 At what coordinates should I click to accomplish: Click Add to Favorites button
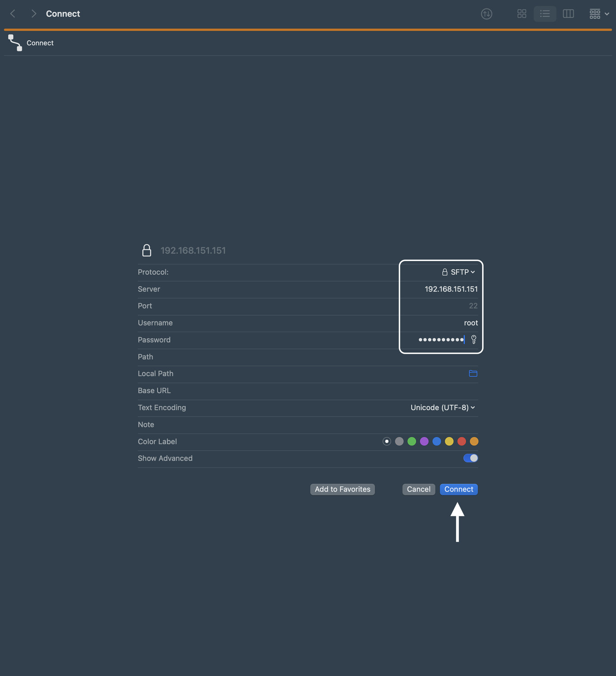click(342, 489)
